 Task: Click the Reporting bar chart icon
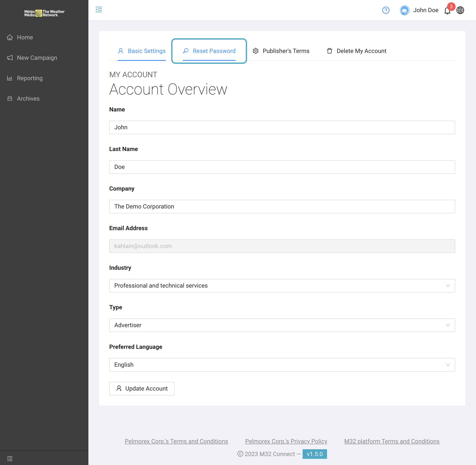(x=10, y=78)
